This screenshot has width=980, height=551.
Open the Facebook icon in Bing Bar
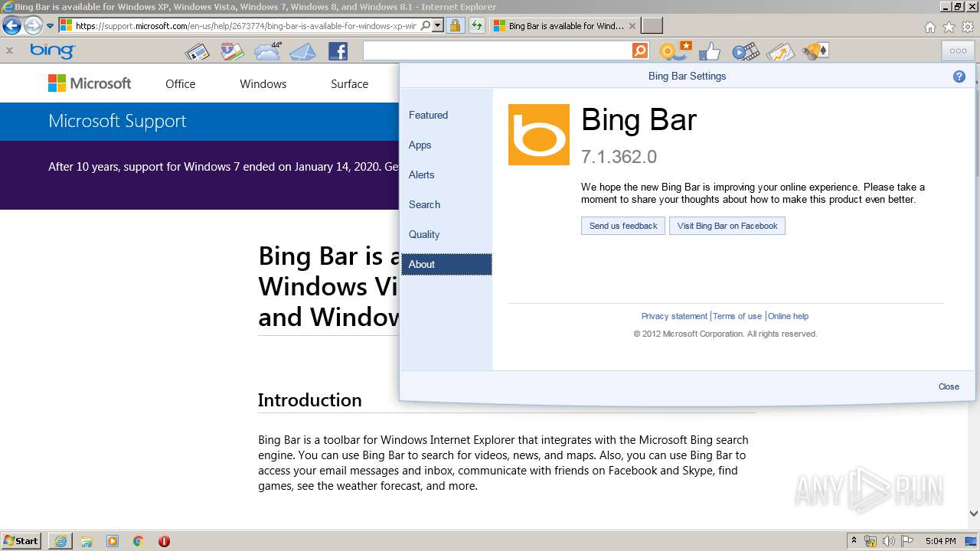338,51
